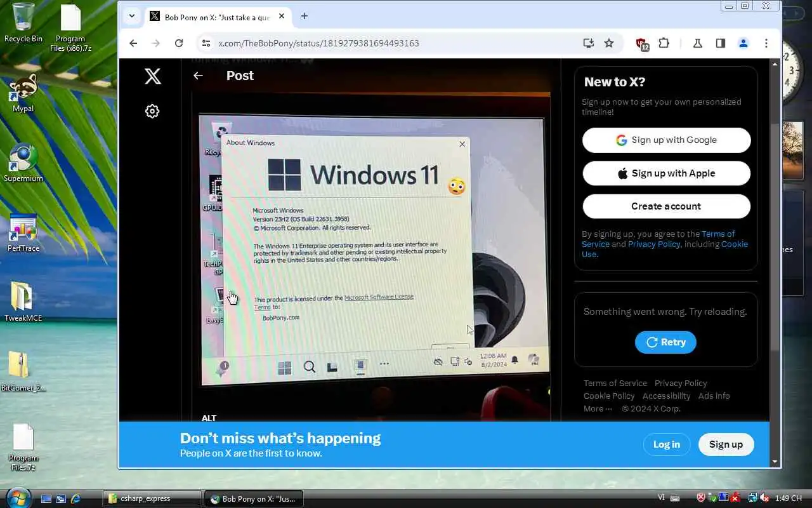Click the network tray icon
Image resolution: width=812 pixels, height=508 pixels.
[x=752, y=498]
